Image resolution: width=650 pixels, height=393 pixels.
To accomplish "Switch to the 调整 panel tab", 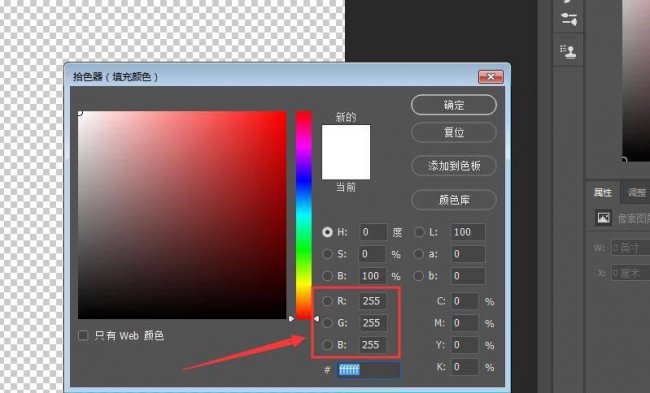I will [636, 192].
